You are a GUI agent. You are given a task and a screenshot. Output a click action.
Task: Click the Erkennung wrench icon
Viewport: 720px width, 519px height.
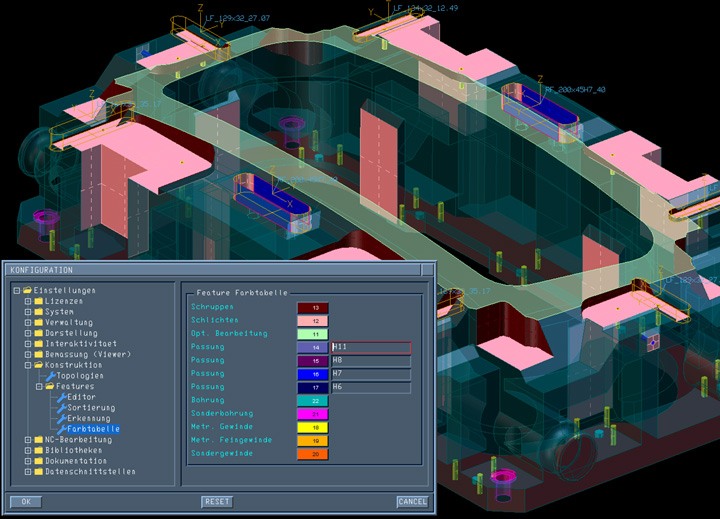61,418
